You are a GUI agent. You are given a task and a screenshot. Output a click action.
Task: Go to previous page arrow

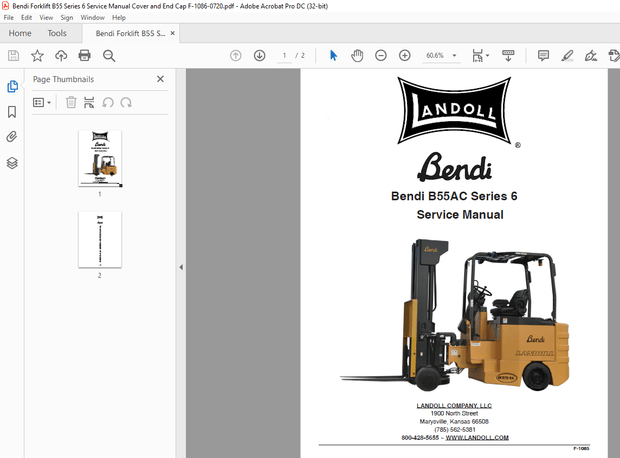tap(236, 56)
